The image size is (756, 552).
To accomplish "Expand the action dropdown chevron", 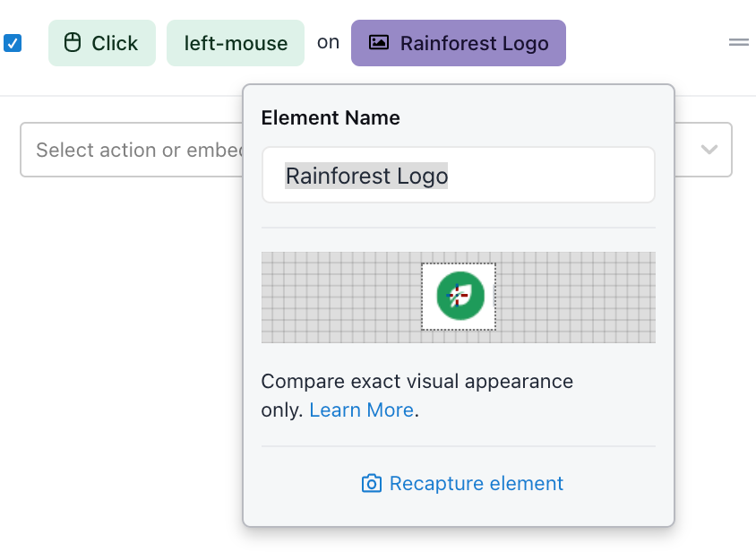I will click(x=709, y=150).
